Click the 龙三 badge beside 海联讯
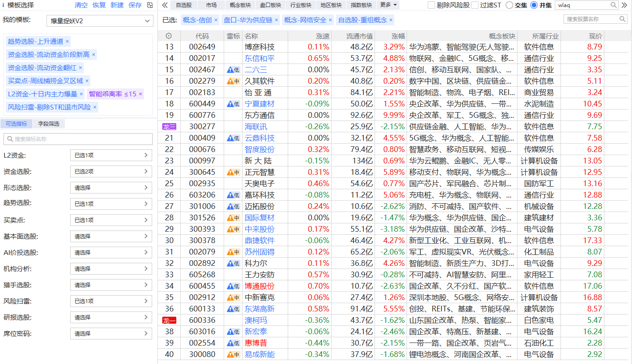This screenshot has height=364, width=632. 169,127
